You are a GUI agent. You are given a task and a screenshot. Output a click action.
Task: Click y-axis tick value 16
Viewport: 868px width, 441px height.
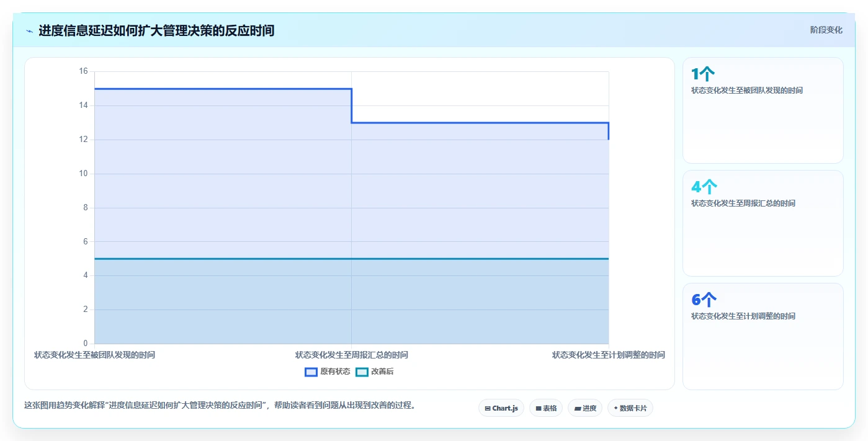84,72
